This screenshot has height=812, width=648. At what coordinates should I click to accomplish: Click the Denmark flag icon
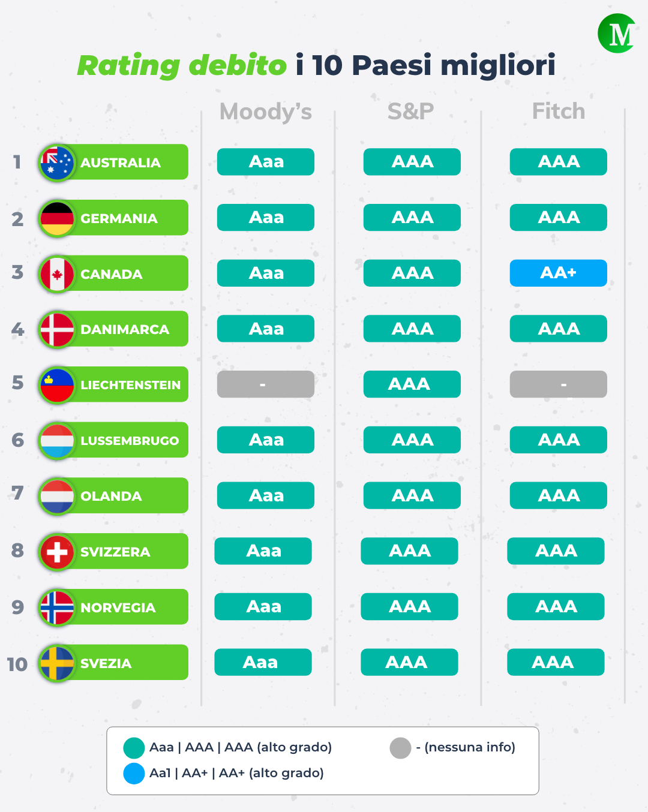57,329
